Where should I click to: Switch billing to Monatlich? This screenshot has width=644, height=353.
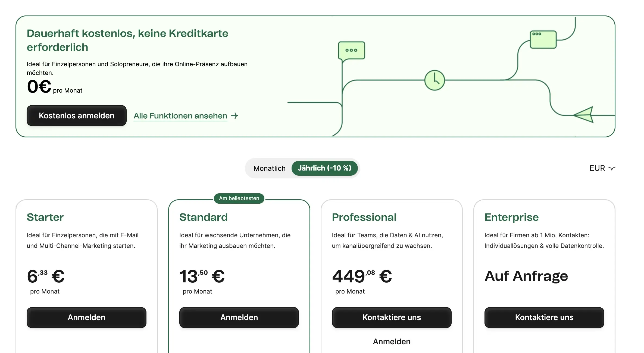tap(269, 168)
